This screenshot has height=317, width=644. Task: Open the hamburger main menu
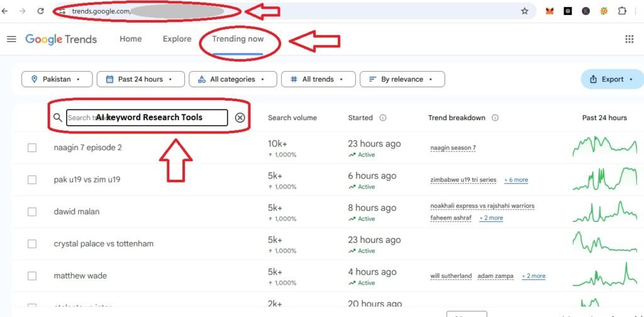(x=11, y=39)
